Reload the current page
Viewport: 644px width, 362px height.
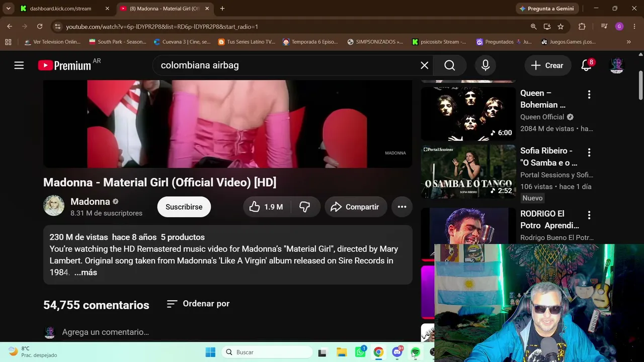[x=40, y=26]
